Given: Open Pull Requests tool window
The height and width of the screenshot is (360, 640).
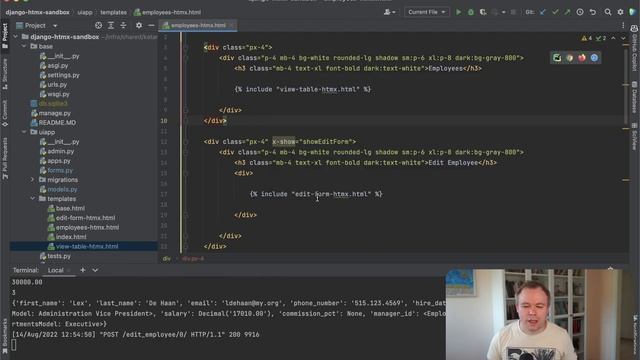Looking at the screenshot, I should (5, 158).
